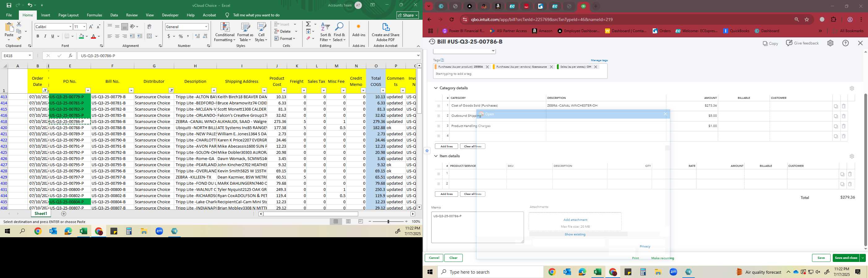Click the Cancel button on bill
The image size is (868, 278).
point(434,258)
